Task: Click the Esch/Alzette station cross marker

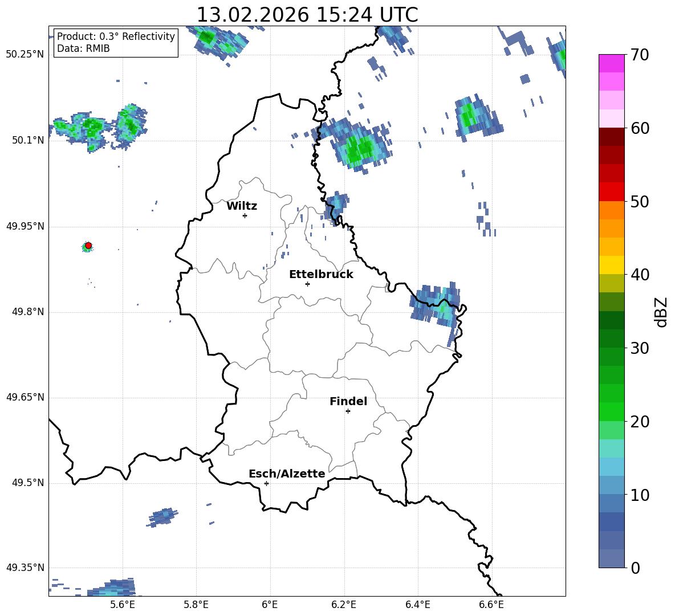Action: pos(266,483)
